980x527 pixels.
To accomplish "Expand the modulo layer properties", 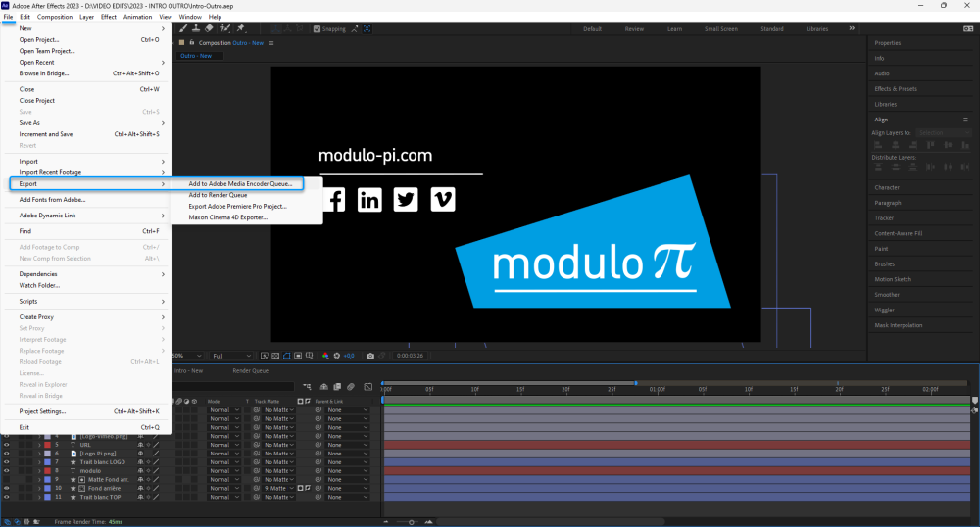I will tap(39, 471).
